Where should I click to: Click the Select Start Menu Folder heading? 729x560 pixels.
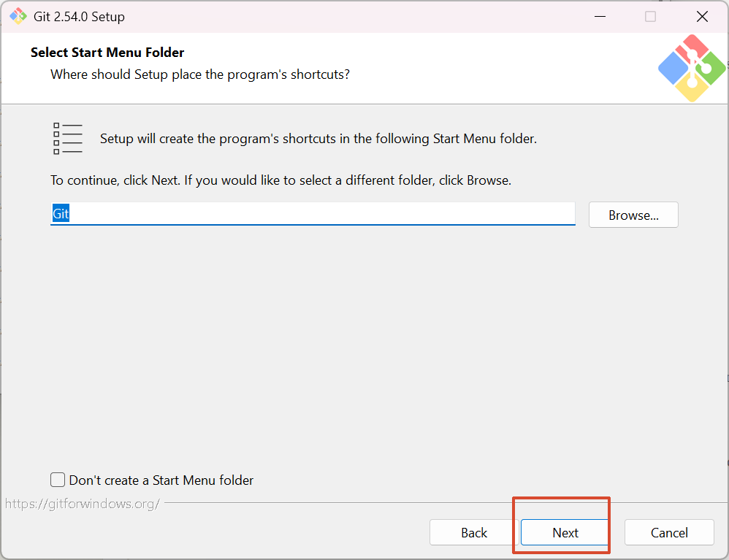(107, 53)
